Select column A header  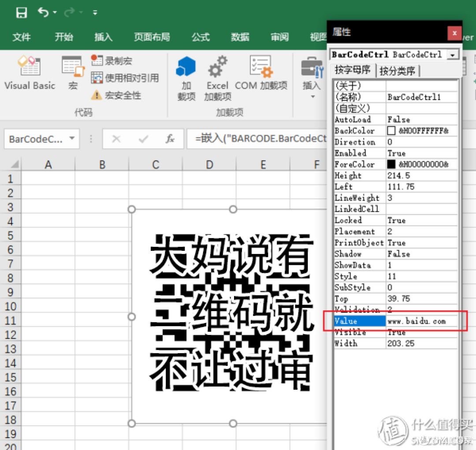tap(48, 164)
